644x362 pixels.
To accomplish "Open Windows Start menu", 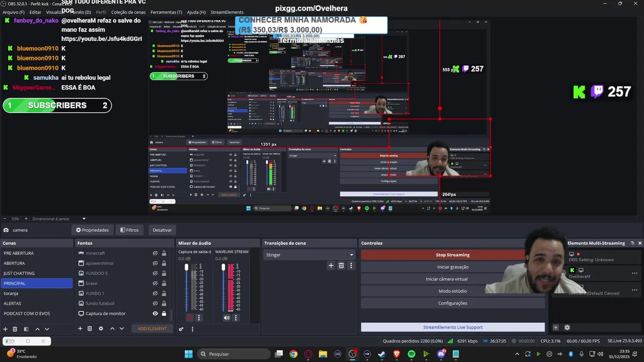I will (189, 354).
